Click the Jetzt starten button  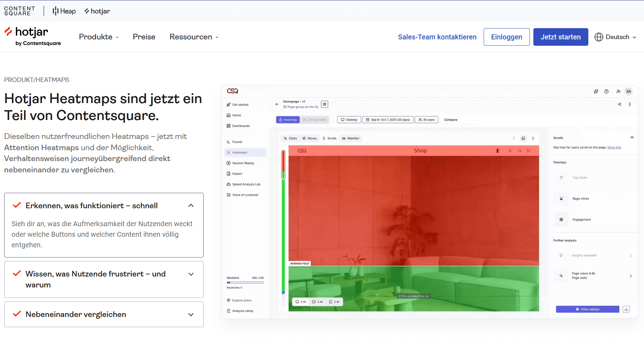(561, 37)
